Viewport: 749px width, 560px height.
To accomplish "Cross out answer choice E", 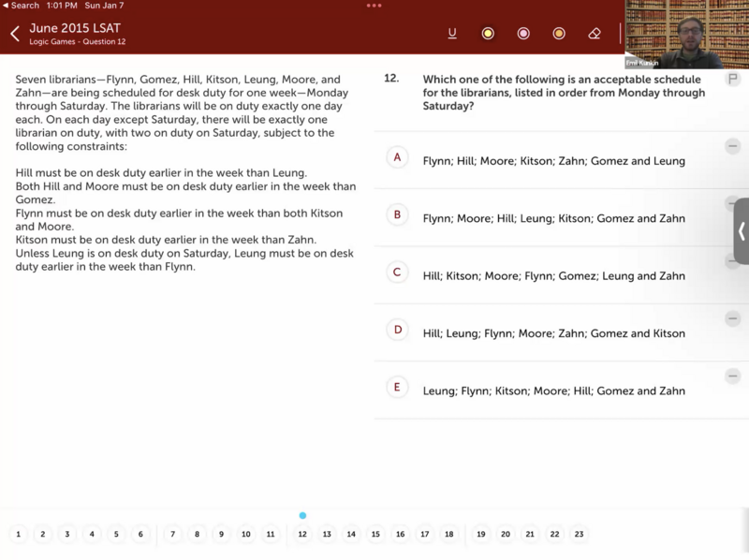I will point(733,376).
